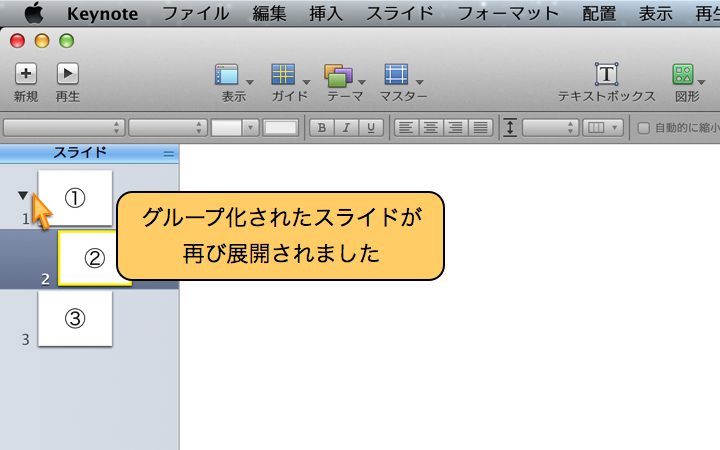
Task: Open the スライド menu
Action: point(399,14)
